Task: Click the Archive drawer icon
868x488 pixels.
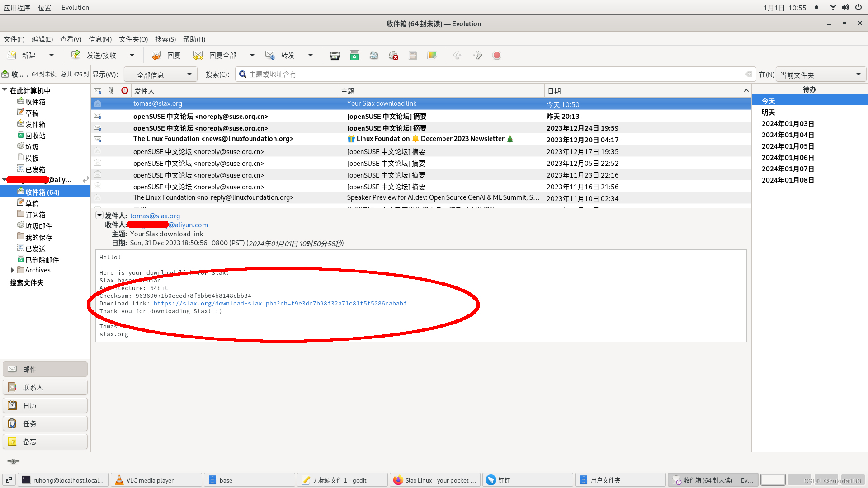Action: coord(413,55)
